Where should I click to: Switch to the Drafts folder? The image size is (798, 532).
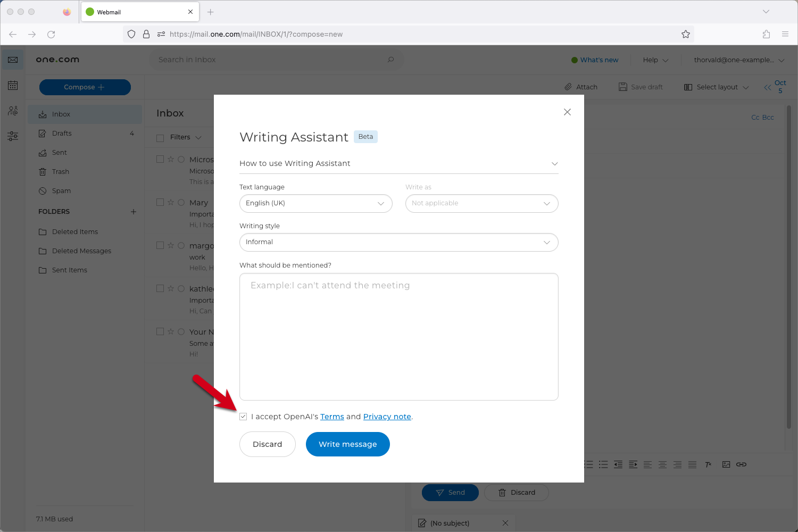[61, 133]
